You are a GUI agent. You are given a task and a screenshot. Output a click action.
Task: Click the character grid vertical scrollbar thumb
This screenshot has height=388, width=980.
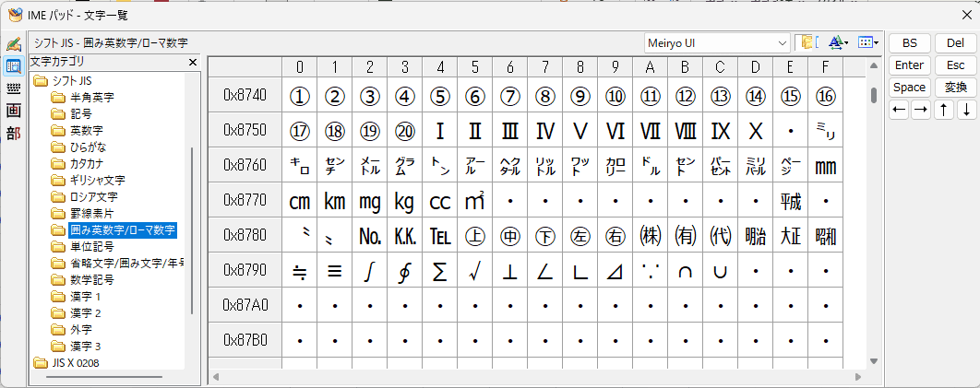[874, 95]
